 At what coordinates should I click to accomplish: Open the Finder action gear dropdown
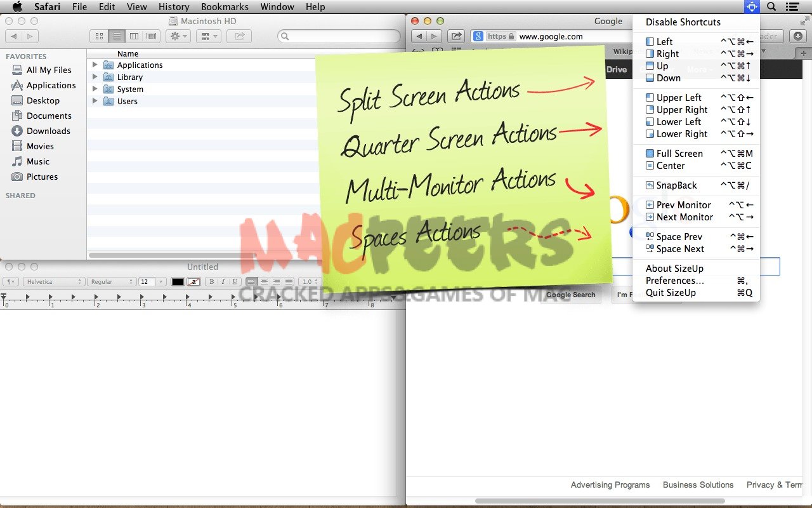[x=178, y=37]
